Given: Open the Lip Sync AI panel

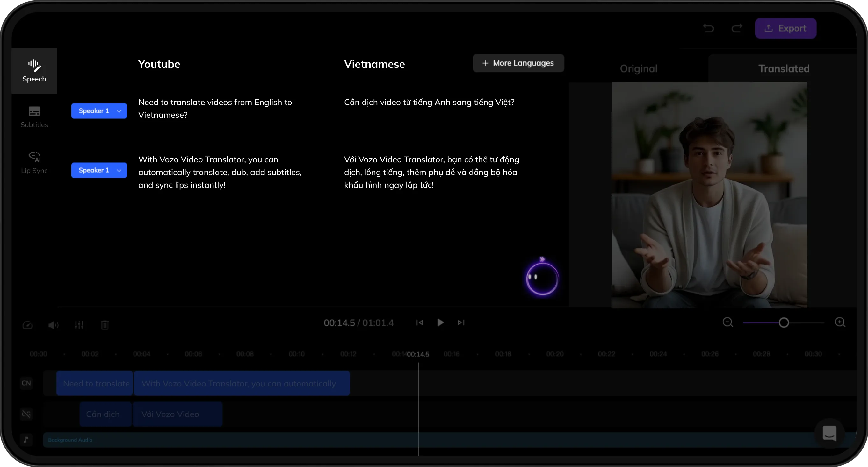Looking at the screenshot, I should click(34, 163).
